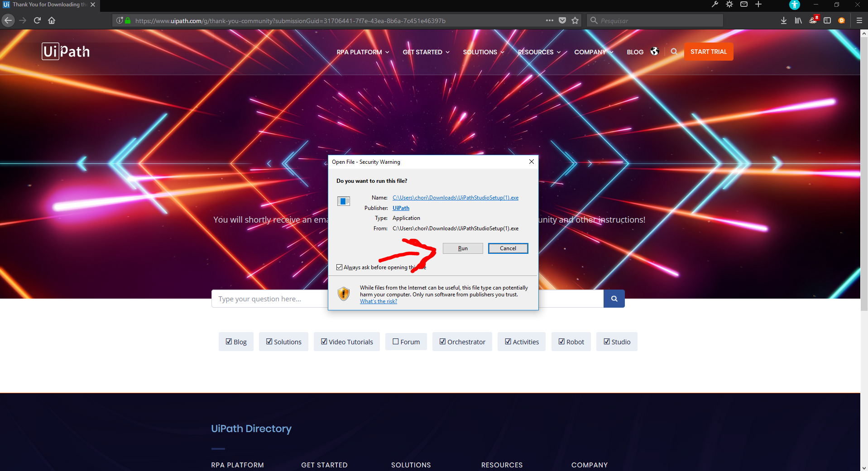Viewport: 868px width, 471px height.
Task: Open the browser home page
Action: [x=52, y=20]
